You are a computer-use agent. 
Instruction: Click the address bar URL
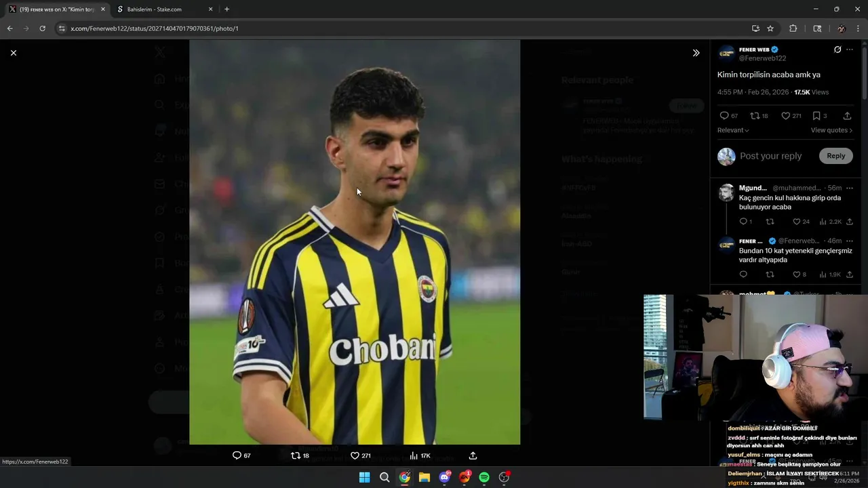tap(155, 28)
